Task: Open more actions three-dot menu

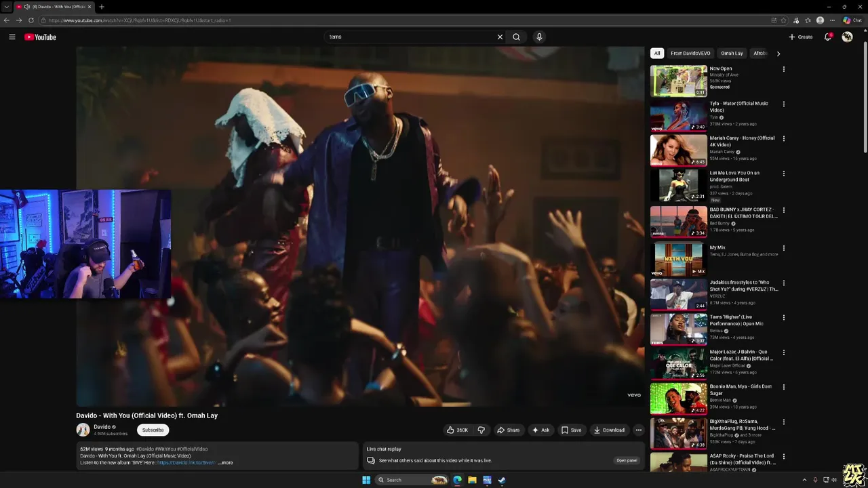Action: (638, 430)
